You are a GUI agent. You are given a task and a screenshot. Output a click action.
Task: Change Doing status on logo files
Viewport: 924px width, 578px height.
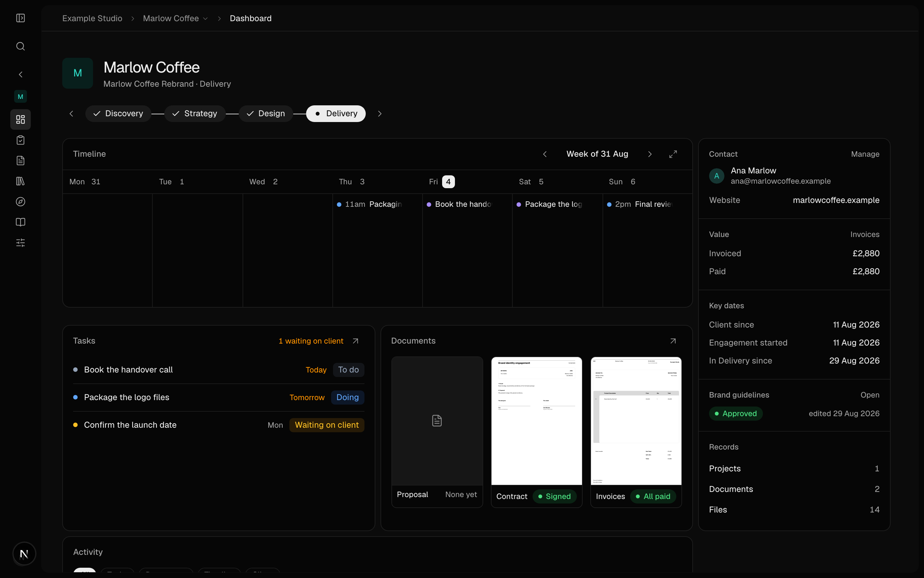(x=347, y=397)
